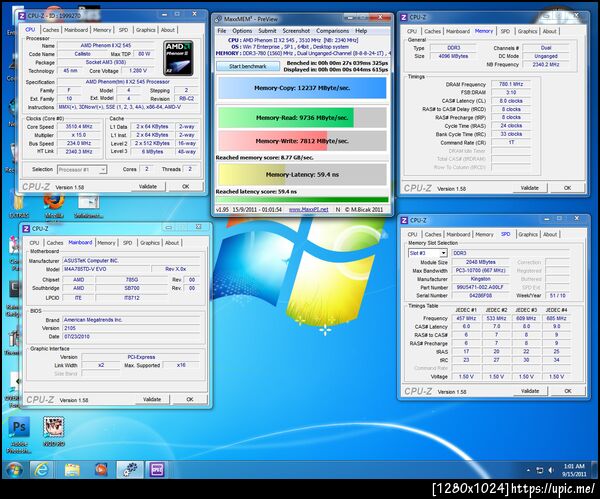Click the Core Speed value 3510.4 MHz
The image size is (600, 499).
79,127
